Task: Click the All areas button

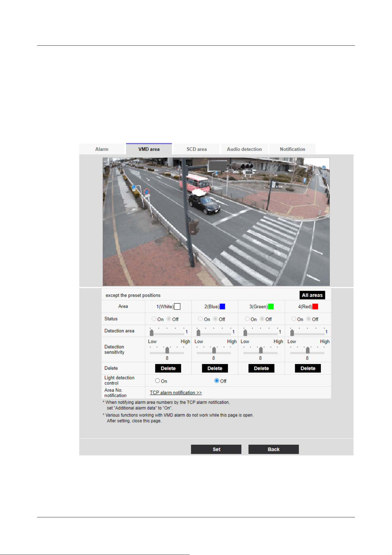Action: point(312,295)
